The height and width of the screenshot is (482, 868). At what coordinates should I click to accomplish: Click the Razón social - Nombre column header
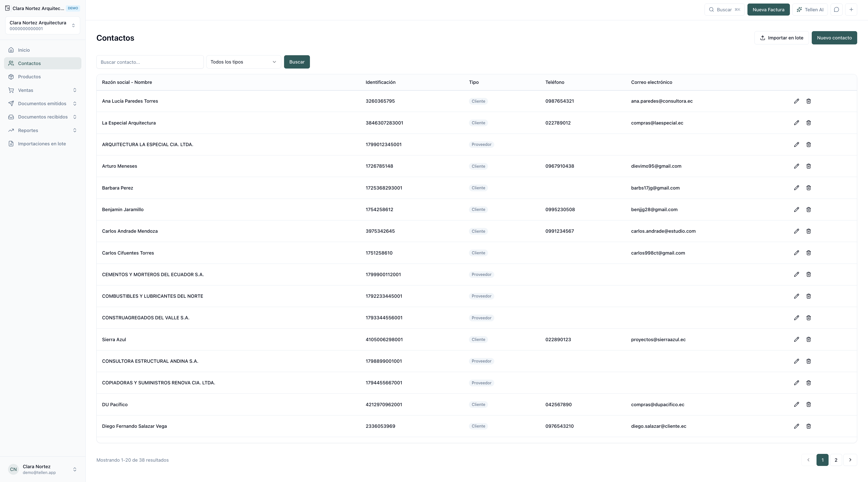pos(127,82)
